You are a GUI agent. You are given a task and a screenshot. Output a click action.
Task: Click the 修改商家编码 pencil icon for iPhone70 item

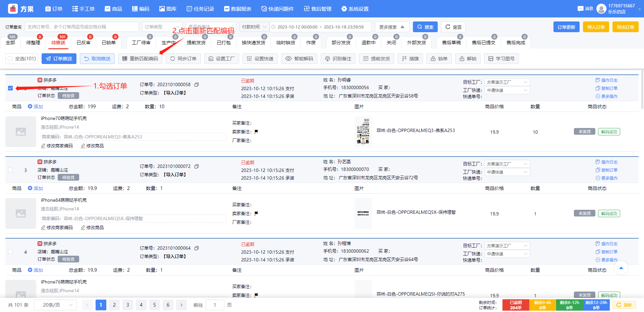coord(43,146)
